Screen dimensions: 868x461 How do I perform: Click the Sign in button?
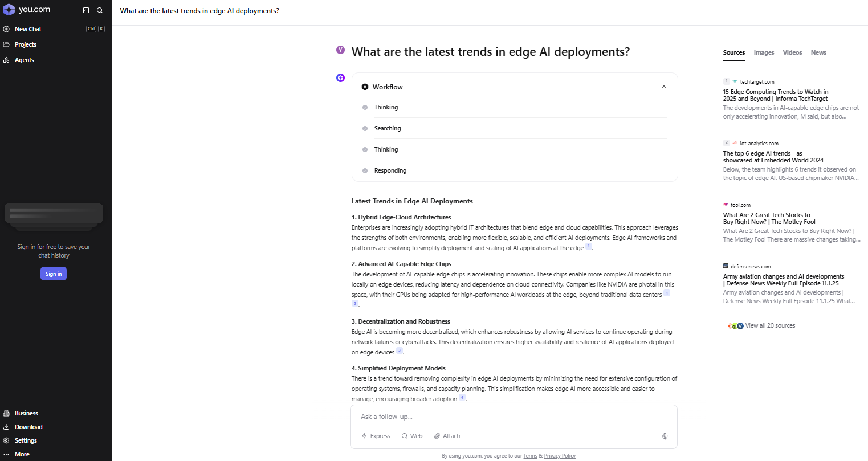point(54,274)
